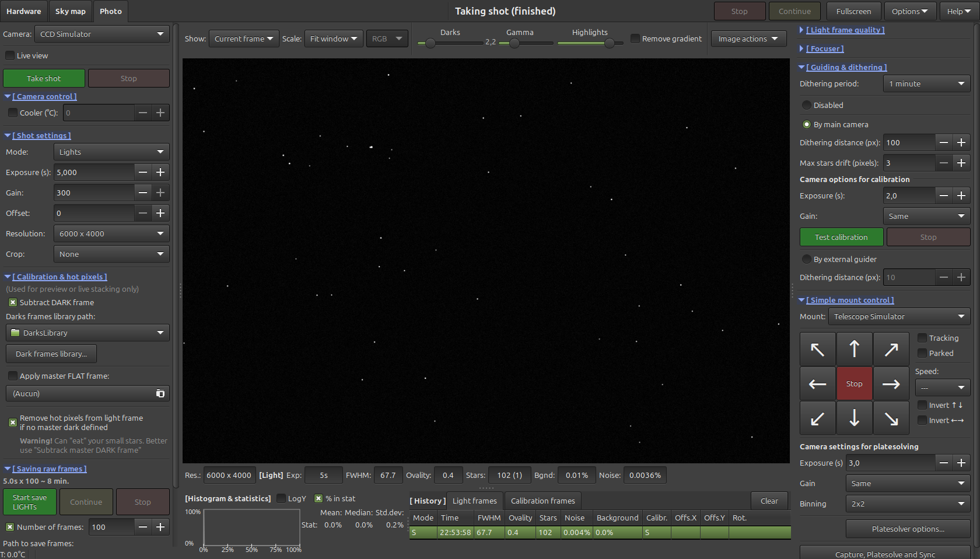Increase platesolving Exposure value 3,0
Viewport: 980px width, 559px height.
(x=961, y=463)
